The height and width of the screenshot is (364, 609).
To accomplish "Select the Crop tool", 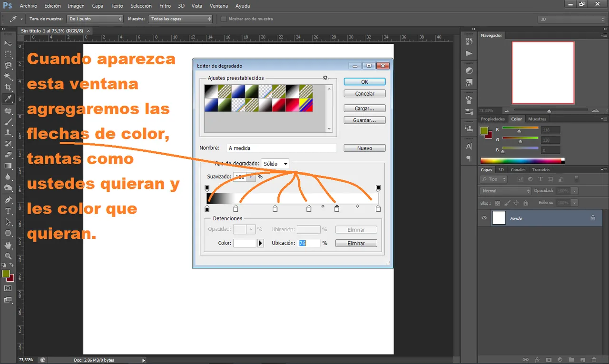I will tap(8, 88).
